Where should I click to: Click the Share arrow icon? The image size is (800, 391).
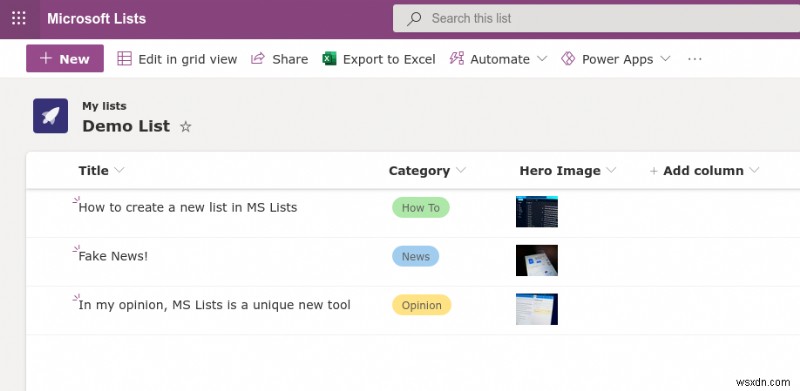258,59
